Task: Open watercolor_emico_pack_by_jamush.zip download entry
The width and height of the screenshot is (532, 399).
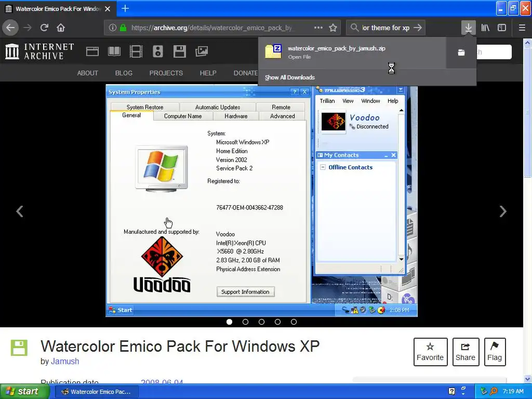Action: pos(352,52)
